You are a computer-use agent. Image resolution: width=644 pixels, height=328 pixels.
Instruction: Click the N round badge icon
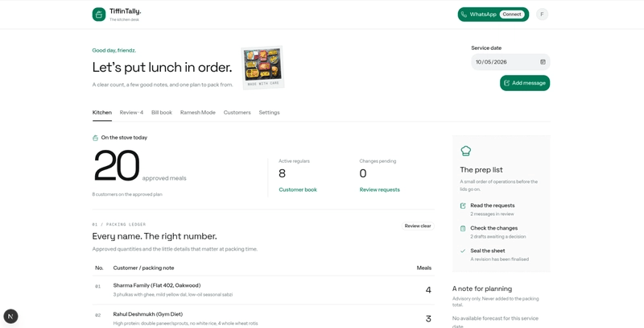10,317
